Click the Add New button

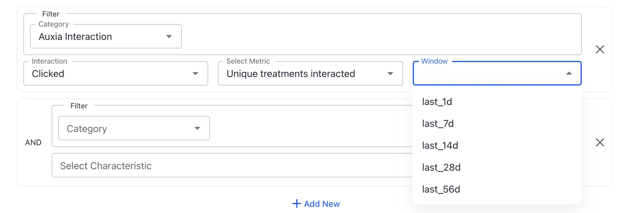(316, 204)
